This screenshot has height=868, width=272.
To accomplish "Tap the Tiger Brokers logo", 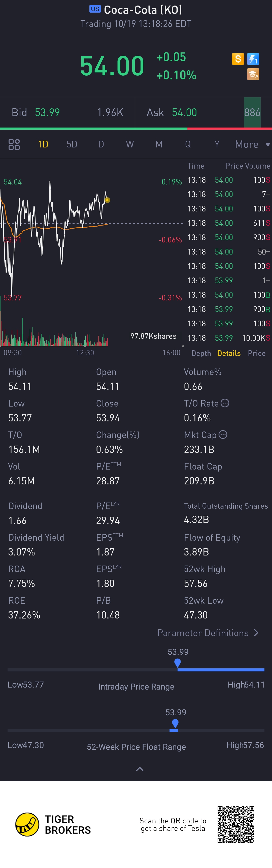I will point(53,824).
